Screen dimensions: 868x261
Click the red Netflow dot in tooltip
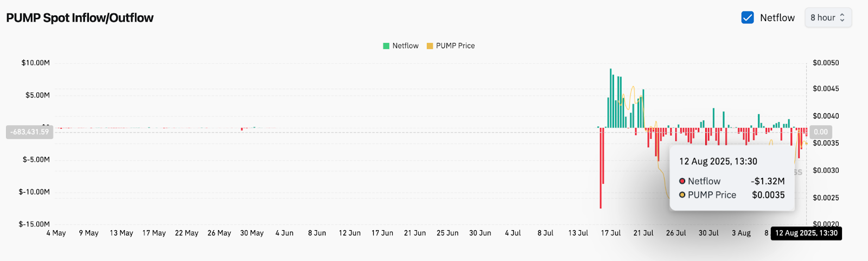(682, 181)
